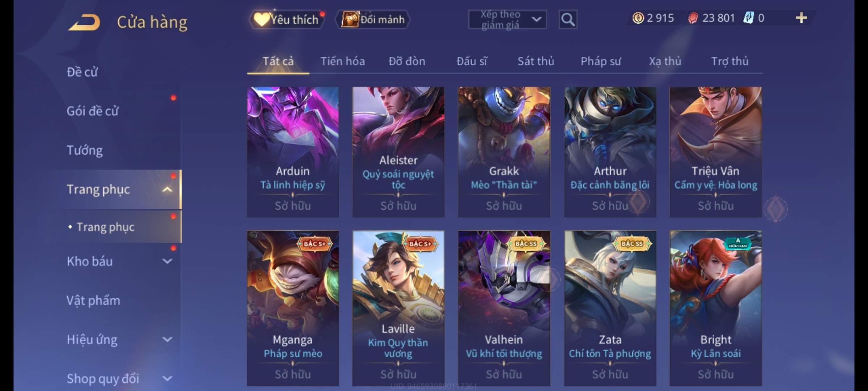
Task: Expand the Hiệu ứng sidebar section
Action: 167,339
